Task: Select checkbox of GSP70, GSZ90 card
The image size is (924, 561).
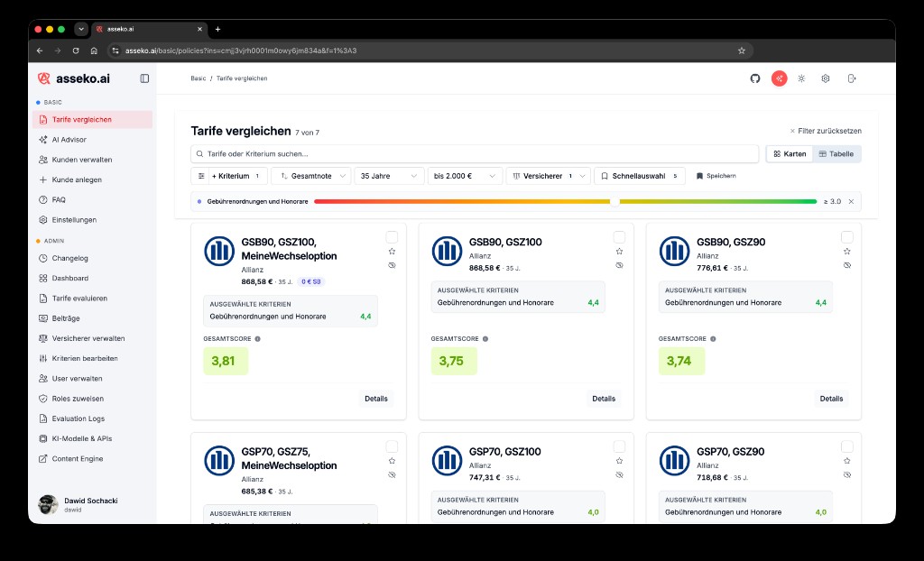Action: pos(846,446)
